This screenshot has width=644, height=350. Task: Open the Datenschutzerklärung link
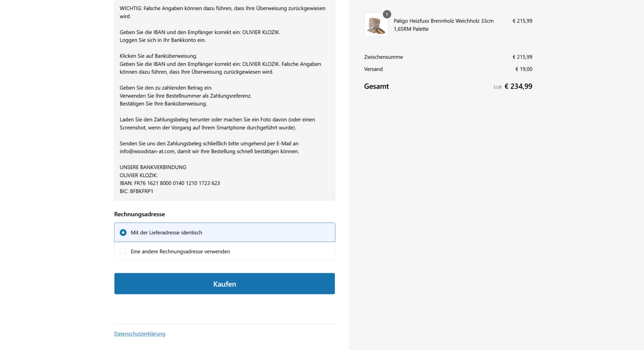pos(140,334)
